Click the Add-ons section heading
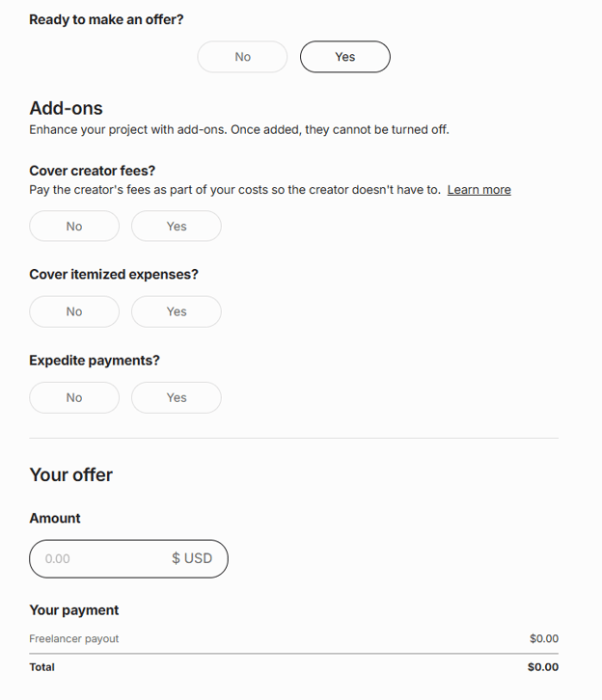The height and width of the screenshot is (700, 602). pos(66,108)
